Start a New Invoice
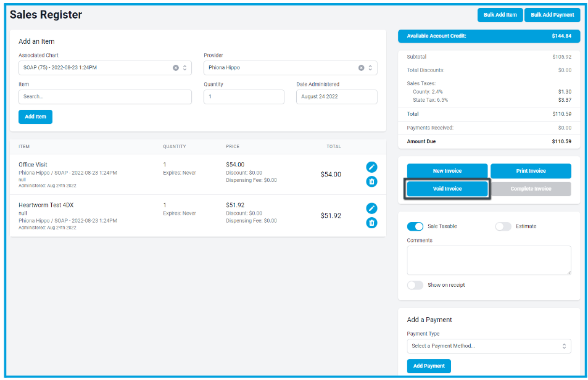The width and height of the screenshot is (588, 380). click(447, 171)
